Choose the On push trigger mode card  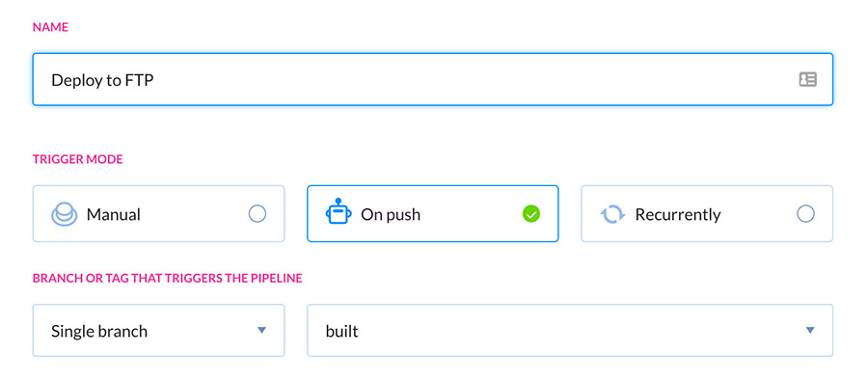point(433,214)
